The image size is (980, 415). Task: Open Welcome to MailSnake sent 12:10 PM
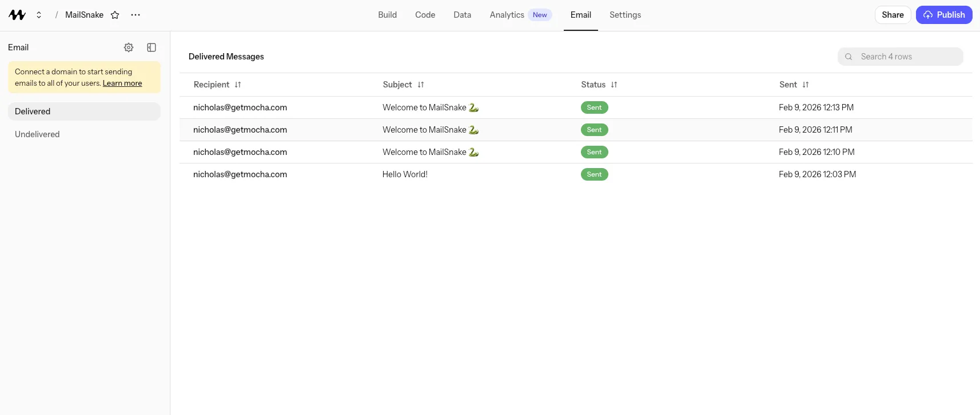(431, 152)
